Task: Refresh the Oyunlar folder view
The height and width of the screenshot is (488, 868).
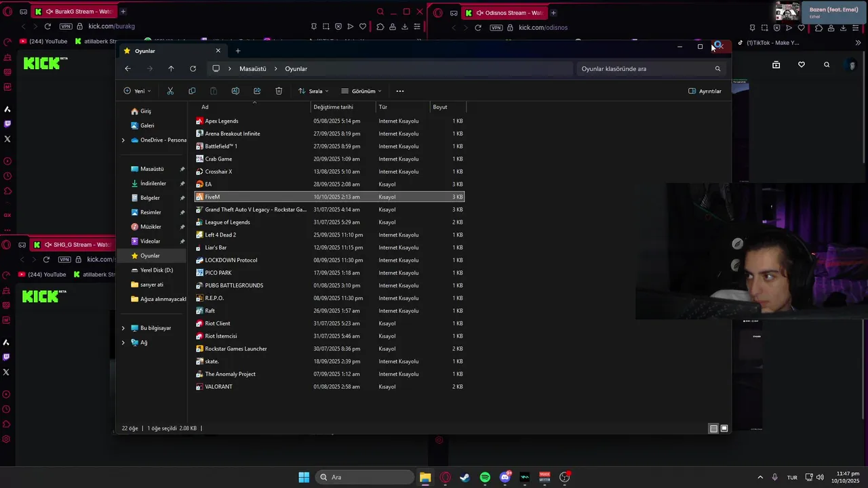Action: [x=193, y=68]
